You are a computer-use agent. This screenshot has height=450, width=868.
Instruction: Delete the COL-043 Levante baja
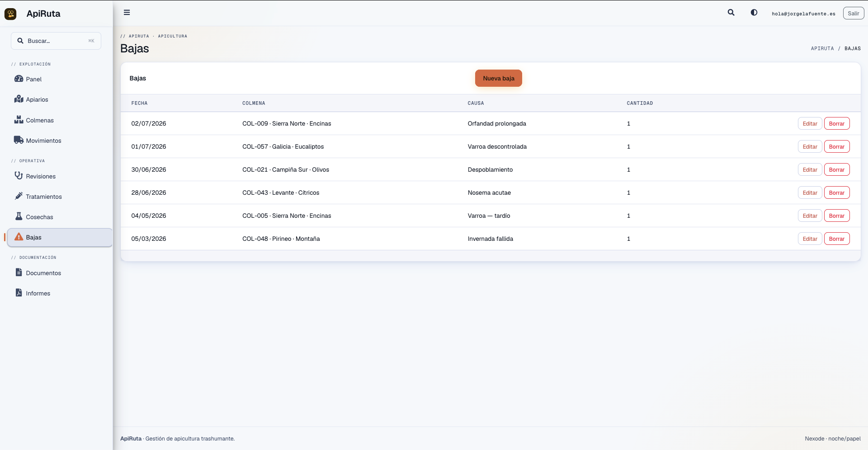(x=836, y=192)
